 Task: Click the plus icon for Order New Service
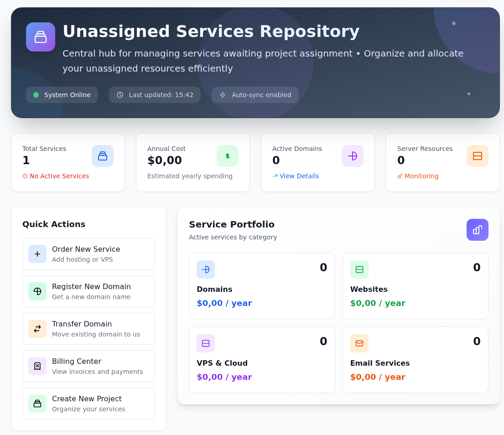pyautogui.click(x=37, y=254)
